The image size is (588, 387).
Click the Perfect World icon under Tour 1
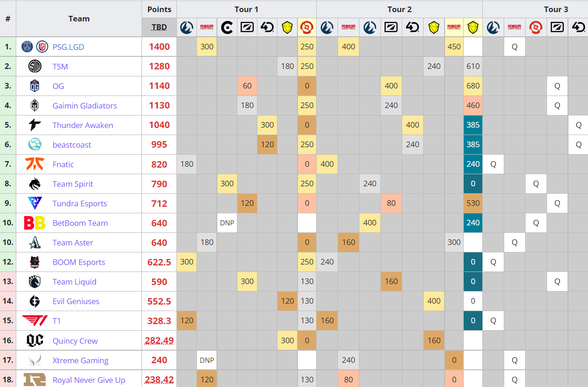pos(207,28)
